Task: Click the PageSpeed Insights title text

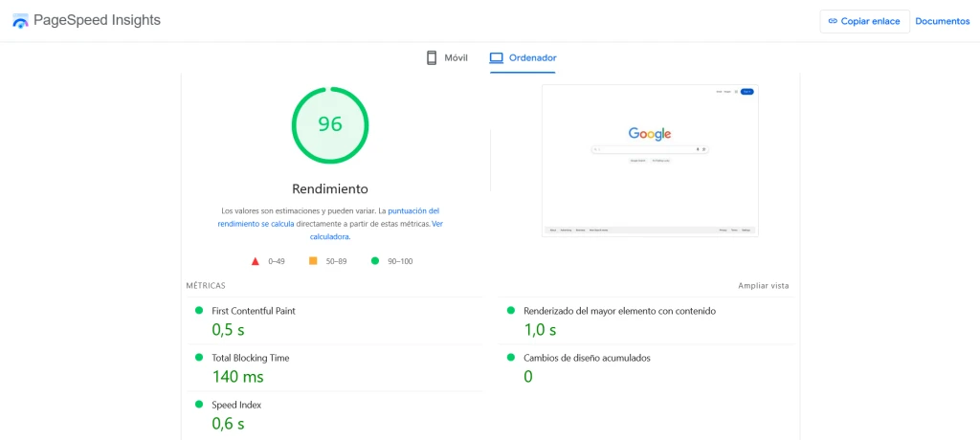Action: pos(97,21)
